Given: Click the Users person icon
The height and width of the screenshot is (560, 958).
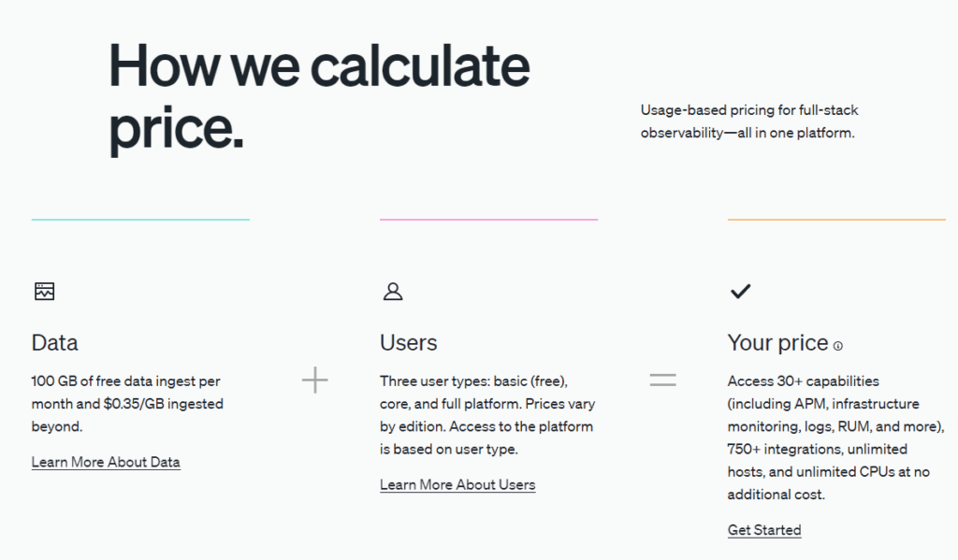Looking at the screenshot, I should click(393, 292).
